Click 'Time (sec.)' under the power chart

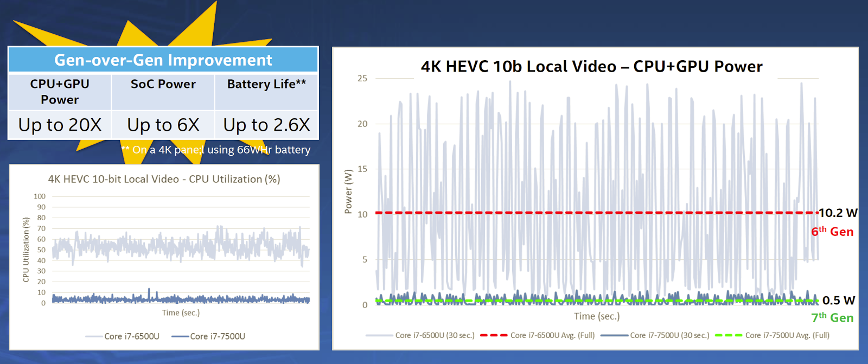[x=597, y=316]
